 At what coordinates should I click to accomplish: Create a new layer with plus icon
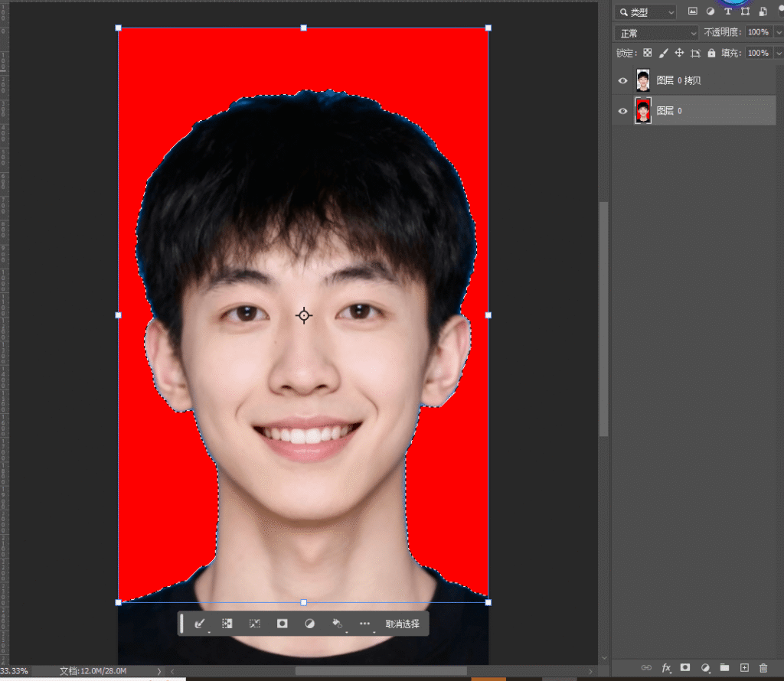click(743, 668)
